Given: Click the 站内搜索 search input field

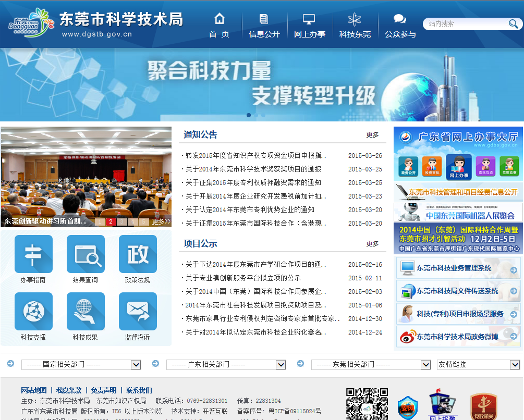Looking at the screenshot, I should (465, 24).
